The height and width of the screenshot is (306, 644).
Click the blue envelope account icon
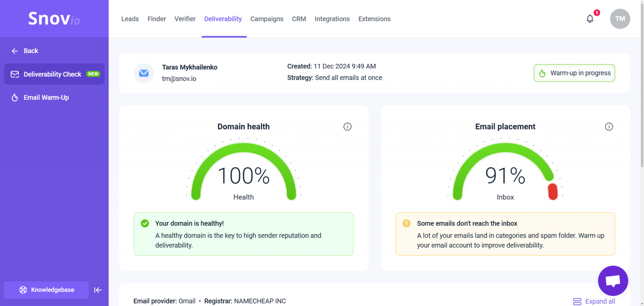pyautogui.click(x=144, y=73)
